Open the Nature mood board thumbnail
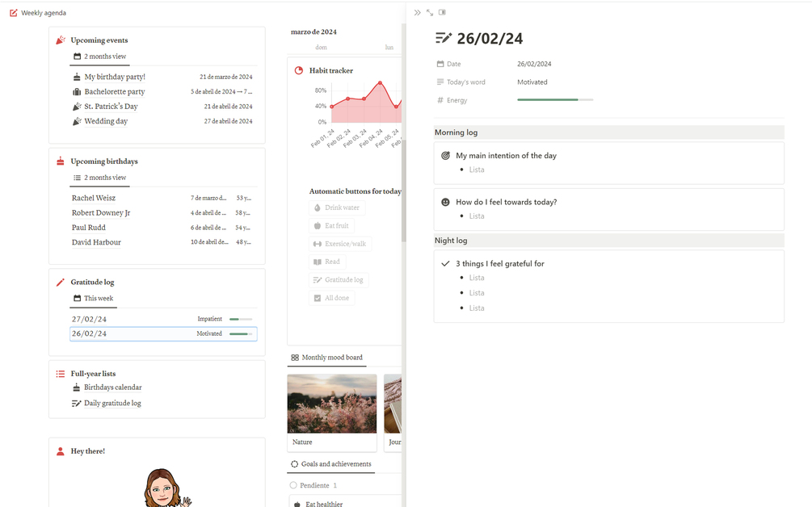 [332, 404]
